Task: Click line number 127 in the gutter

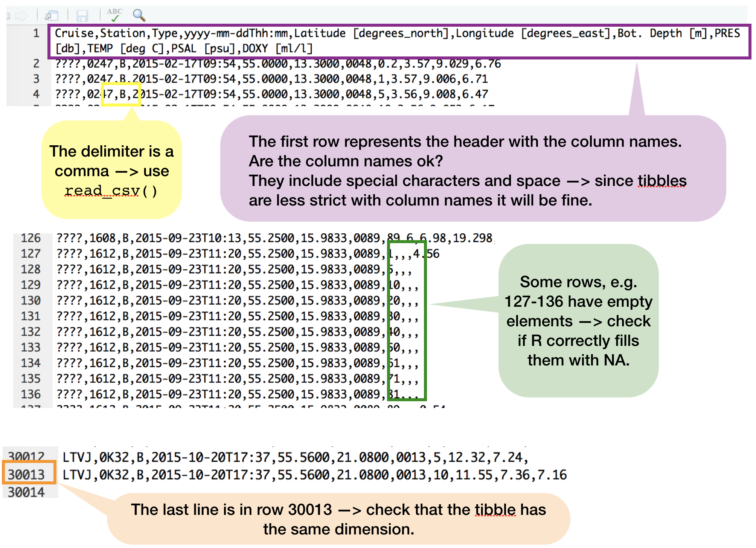Action: click(x=32, y=254)
